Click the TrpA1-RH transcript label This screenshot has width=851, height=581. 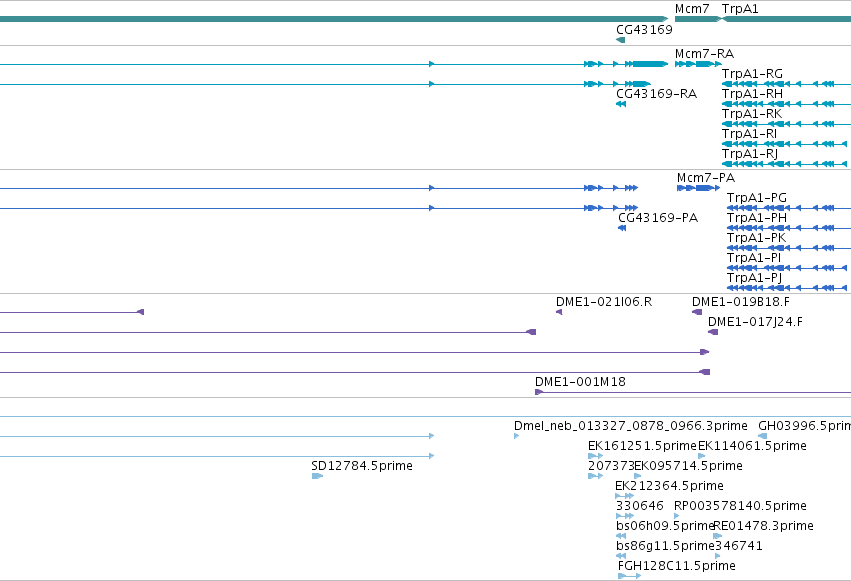(x=752, y=94)
